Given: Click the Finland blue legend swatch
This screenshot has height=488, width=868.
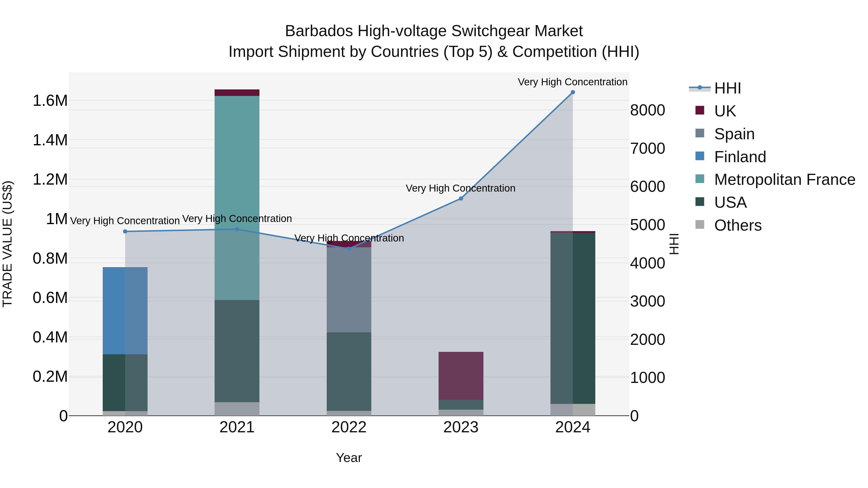Looking at the screenshot, I should [699, 156].
